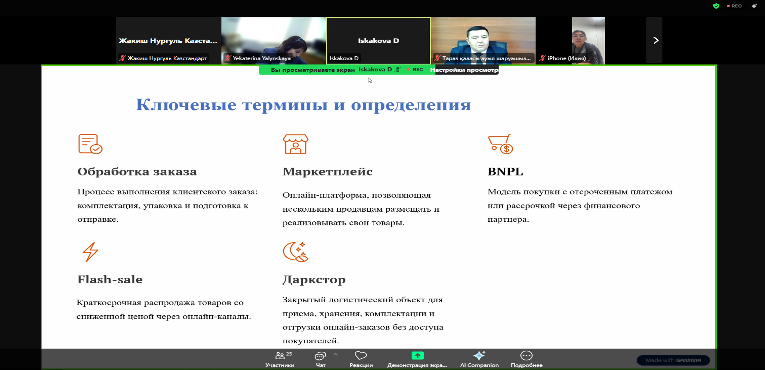765x370 pixels.
Task: Select the video tile of the man in a suit
Action: [483, 41]
